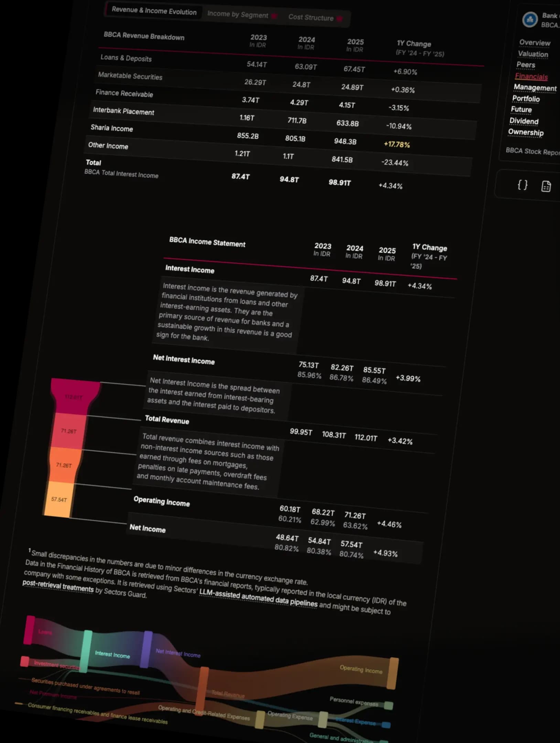560x743 pixels.
Task: Click the -23.44% Other Income change
Action: [395, 162]
